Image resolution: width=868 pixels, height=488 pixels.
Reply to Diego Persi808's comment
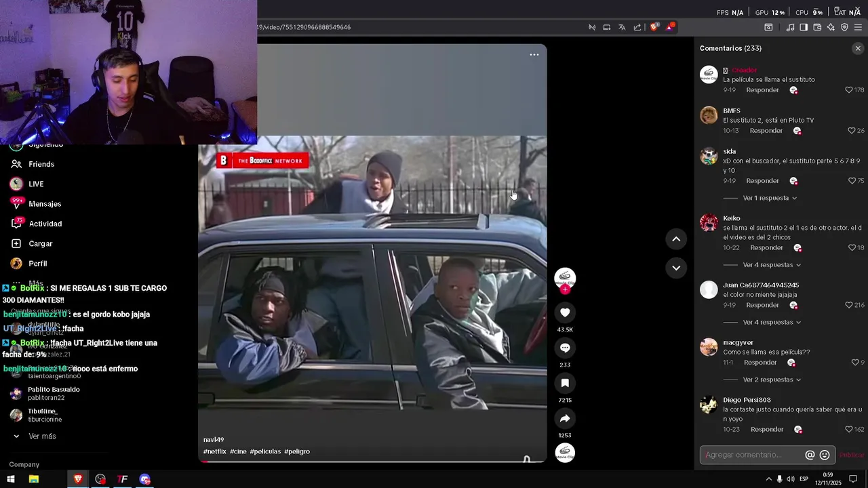767,429
